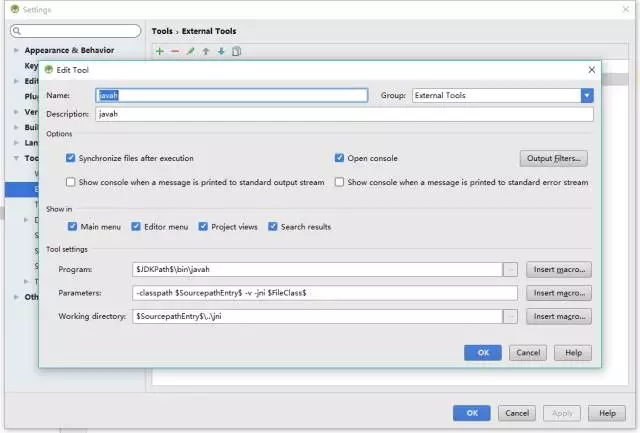Click the Description input field

click(344, 114)
